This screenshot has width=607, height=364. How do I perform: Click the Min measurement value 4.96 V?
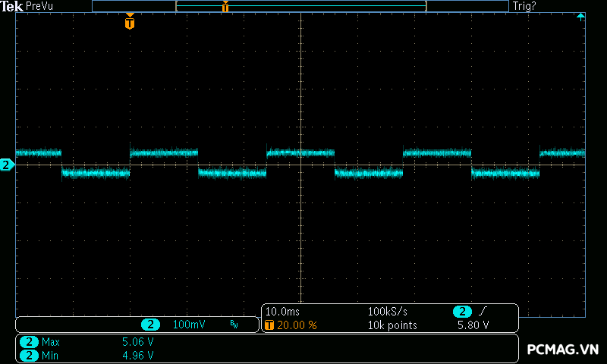click(138, 355)
